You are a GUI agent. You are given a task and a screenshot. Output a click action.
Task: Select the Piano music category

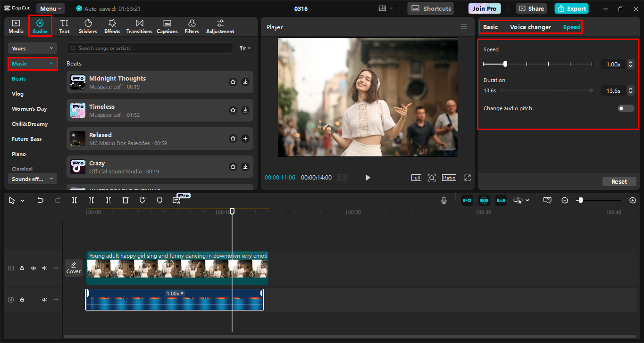point(19,154)
